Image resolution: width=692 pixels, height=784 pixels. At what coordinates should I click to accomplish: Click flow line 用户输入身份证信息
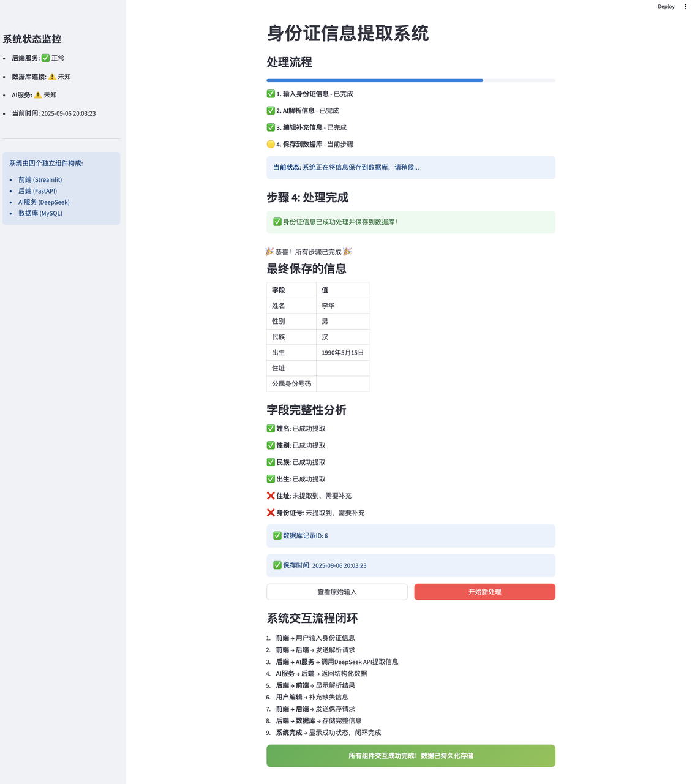[x=315, y=638]
